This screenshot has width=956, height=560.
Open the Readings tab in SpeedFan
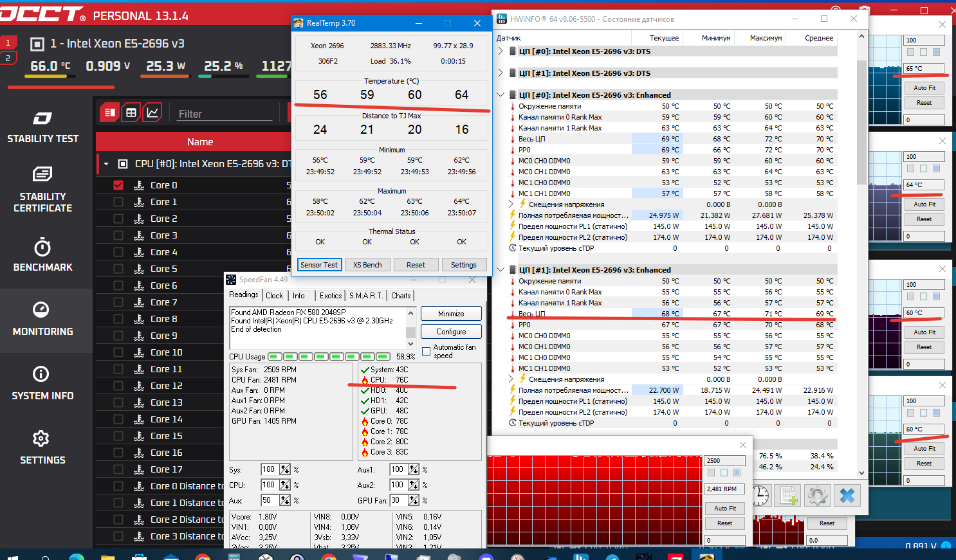[x=244, y=294]
